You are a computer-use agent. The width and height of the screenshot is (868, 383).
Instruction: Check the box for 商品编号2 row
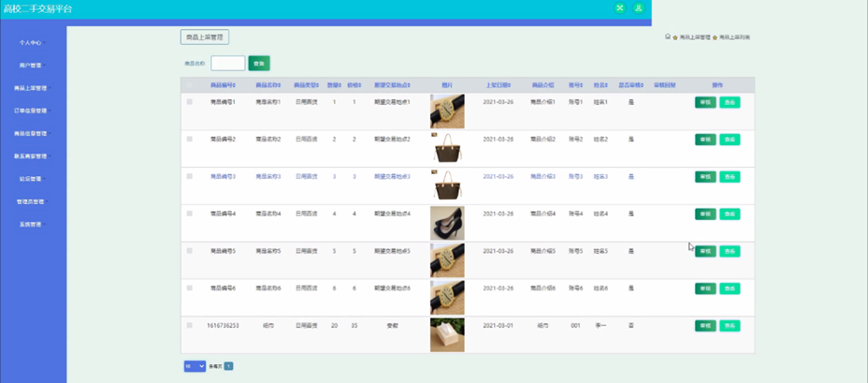pyautogui.click(x=190, y=140)
